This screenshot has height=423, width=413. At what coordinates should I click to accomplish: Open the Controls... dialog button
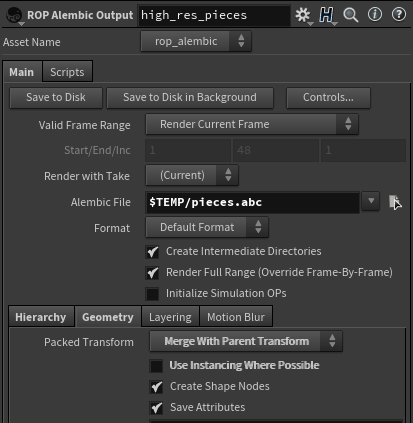pyautogui.click(x=328, y=98)
